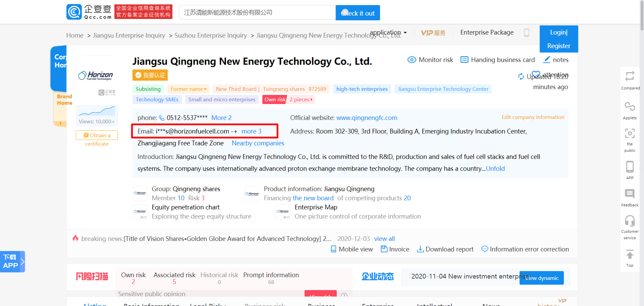Click competing products 20 number

407,198
